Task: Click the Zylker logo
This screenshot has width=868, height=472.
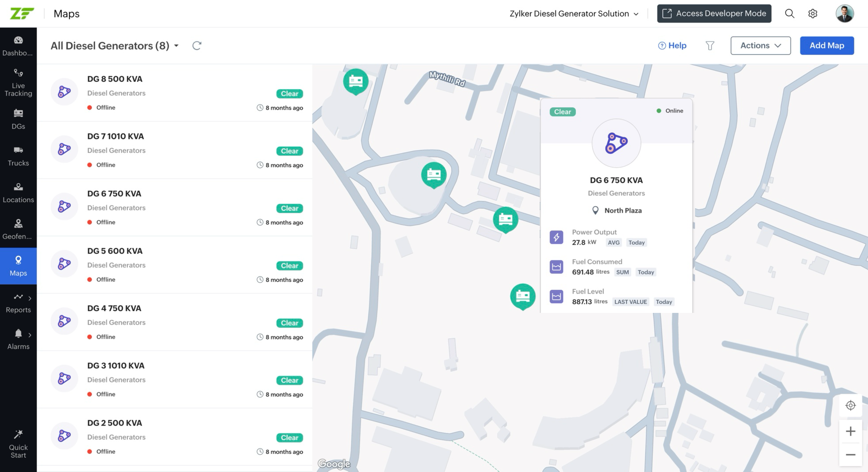Action: 22,13
